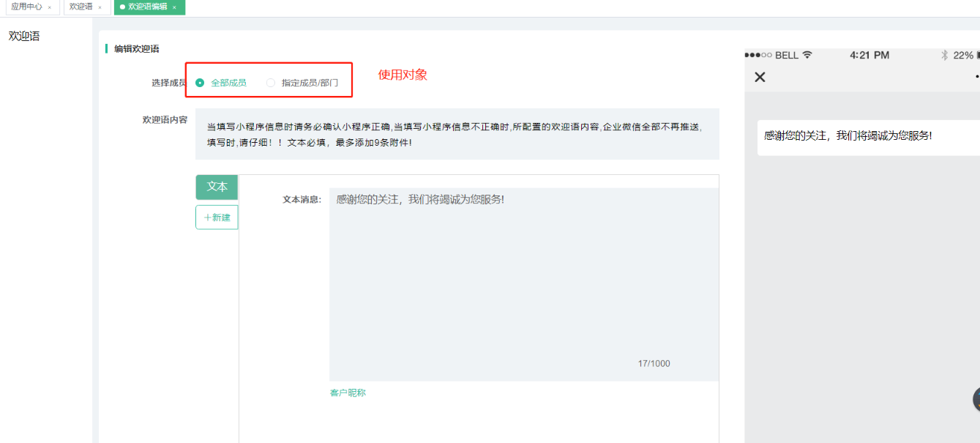Screen dimensions: 980x443
Task: Open 欢迎语 in the left sidebar
Action: tap(24, 36)
